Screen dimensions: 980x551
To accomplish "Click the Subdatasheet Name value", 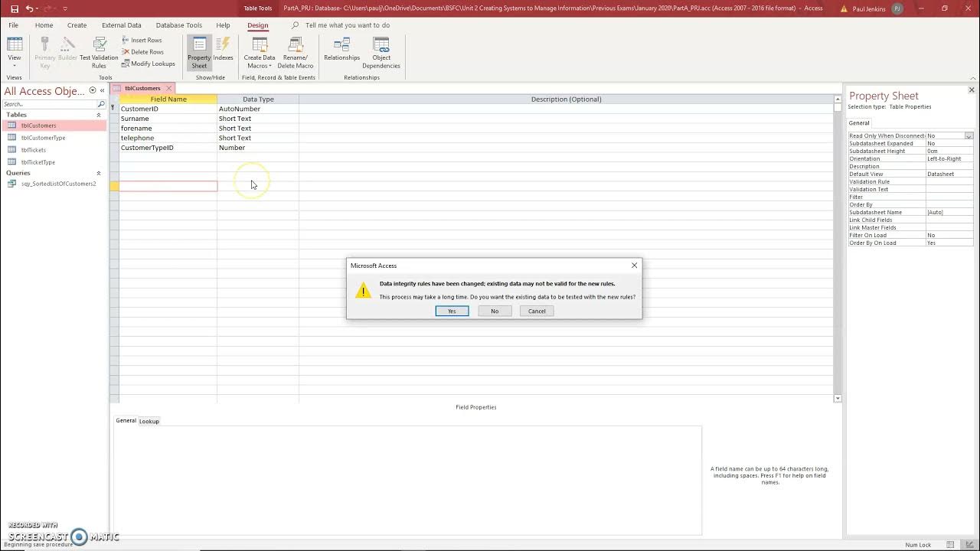I will tap(949, 212).
